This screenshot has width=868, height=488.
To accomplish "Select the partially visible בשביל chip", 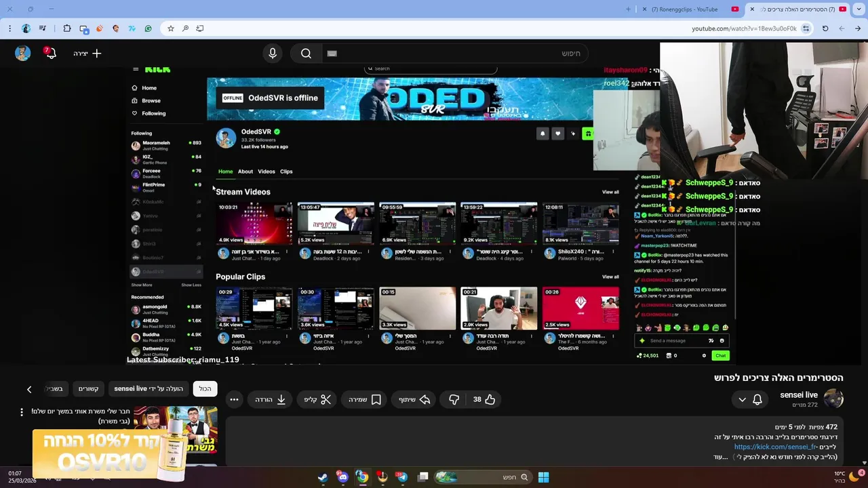I will pyautogui.click(x=54, y=389).
